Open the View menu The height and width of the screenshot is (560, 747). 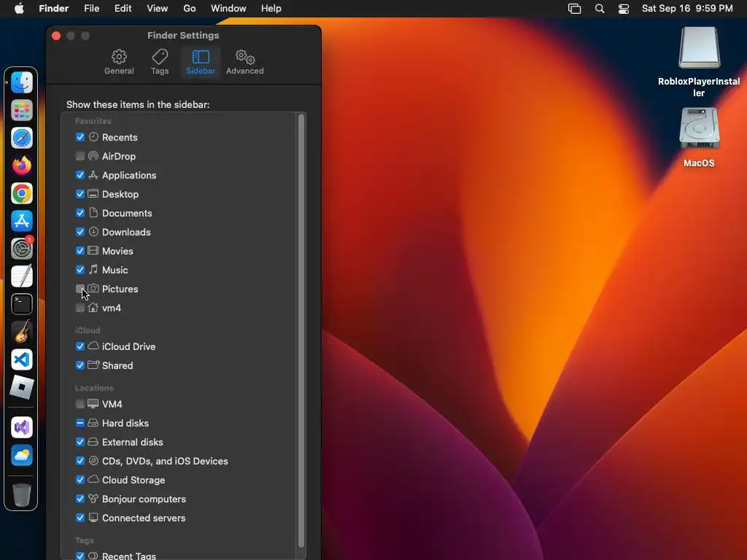[x=158, y=9]
